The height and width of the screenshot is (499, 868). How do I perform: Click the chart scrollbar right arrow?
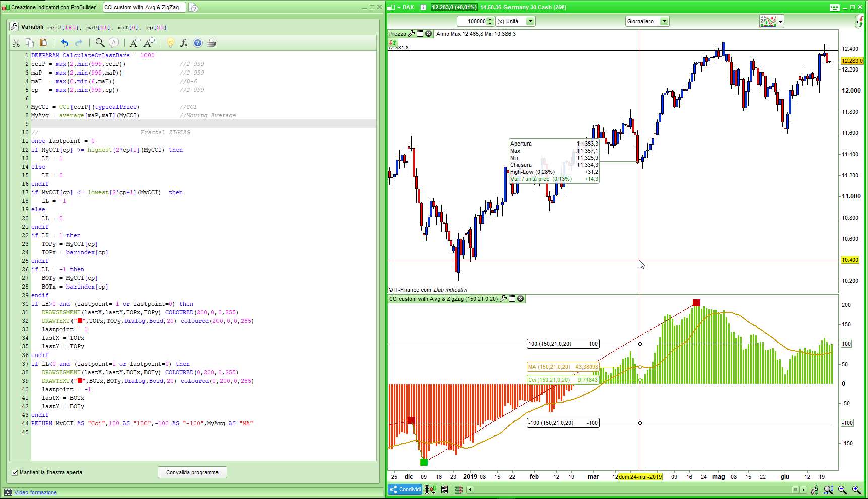point(803,489)
